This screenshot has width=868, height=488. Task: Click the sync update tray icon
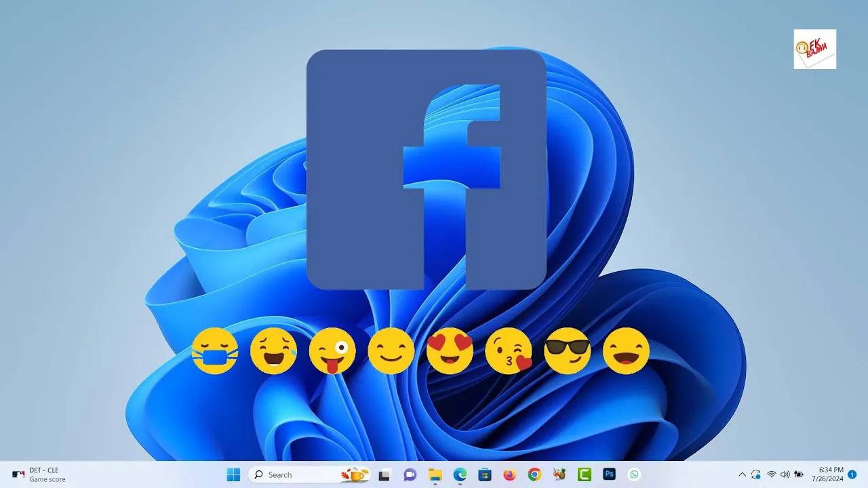click(x=756, y=475)
